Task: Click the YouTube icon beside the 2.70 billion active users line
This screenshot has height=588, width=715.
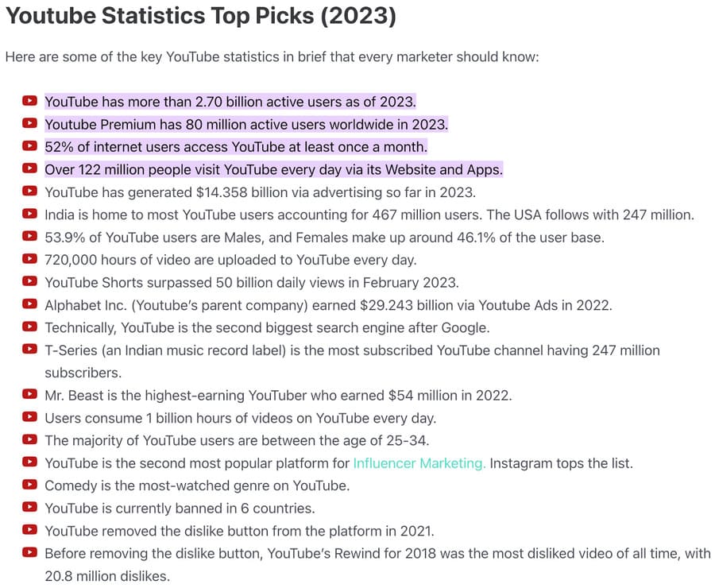Action: pos(30,101)
